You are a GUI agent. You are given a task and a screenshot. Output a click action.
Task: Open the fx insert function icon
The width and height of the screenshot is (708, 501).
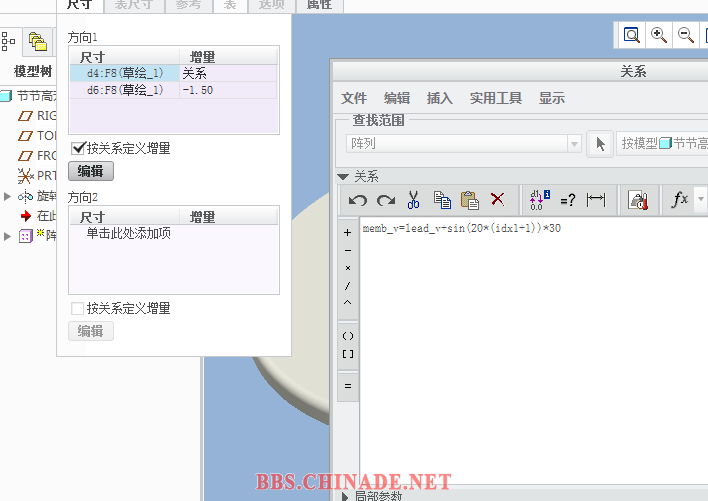tap(680, 199)
